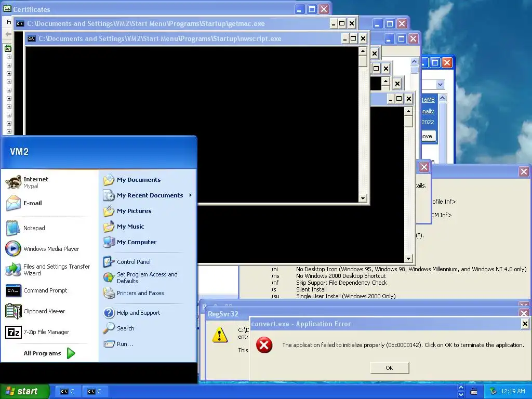The image size is (532, 399).
Task: Click the nwscript.exe scrollbar thumb
Action: (x=363, y=61)
